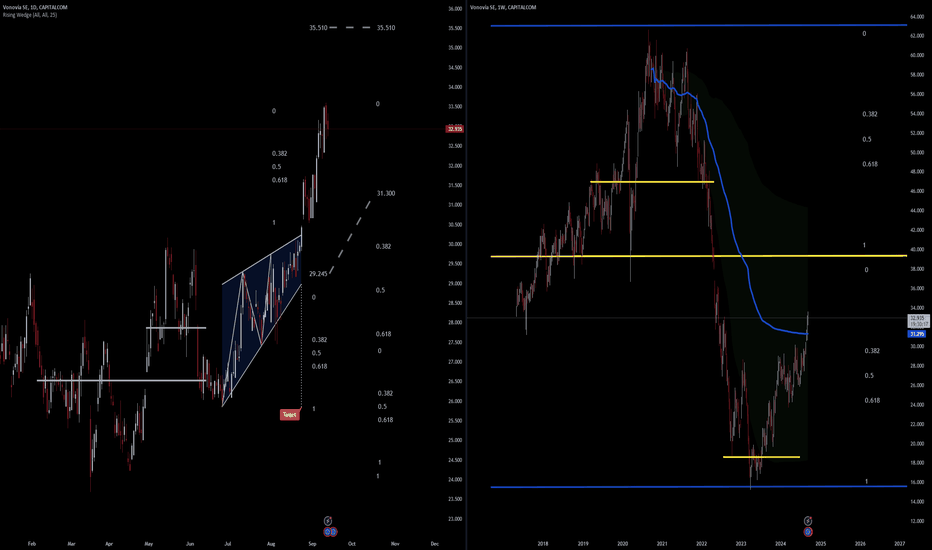Click the 2027 label on the weekly time axis
932x550 pixels.
(x=899, y=543)
